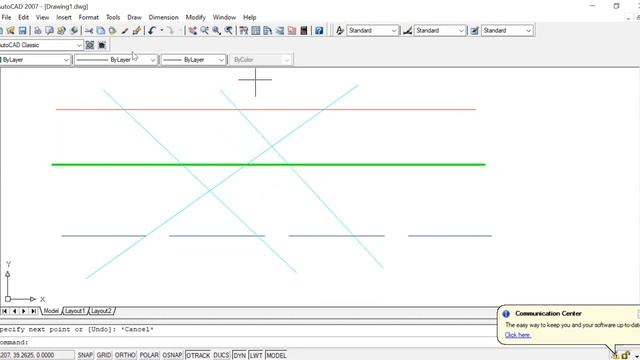Click the Table Style icon
The image size is (640, 360).
(x=474, y=31)
